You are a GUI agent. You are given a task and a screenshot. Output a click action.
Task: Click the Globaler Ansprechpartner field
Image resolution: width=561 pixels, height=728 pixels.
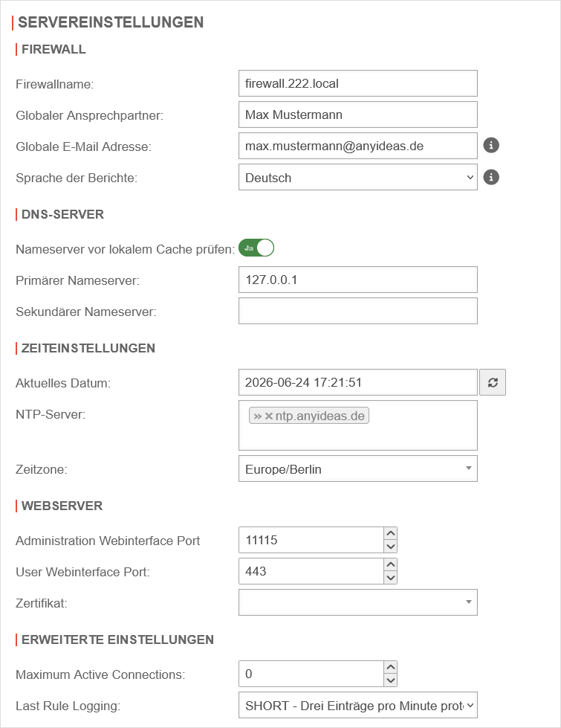[357, 115]
